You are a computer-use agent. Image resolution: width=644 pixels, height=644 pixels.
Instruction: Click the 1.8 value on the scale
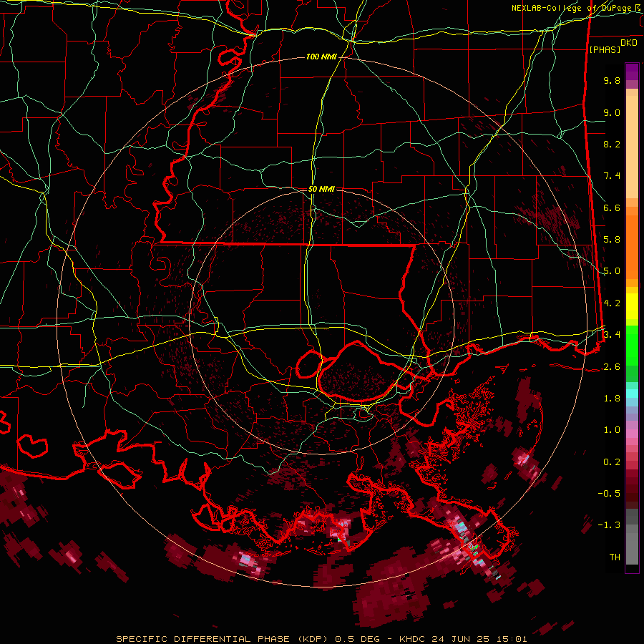[612, 399]
